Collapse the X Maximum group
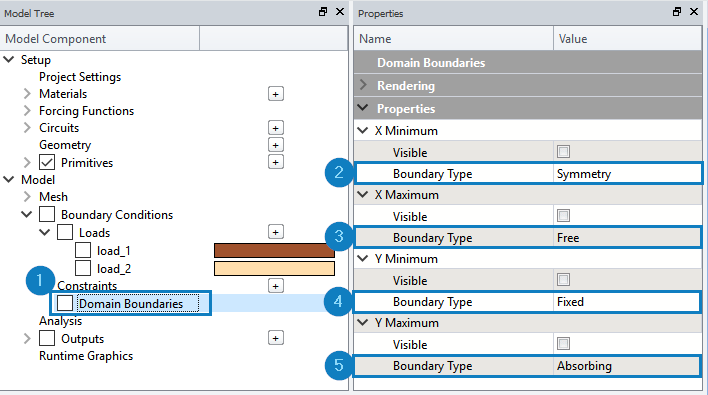This screenshot has height=395, width=708. click(x=363, y=195)
